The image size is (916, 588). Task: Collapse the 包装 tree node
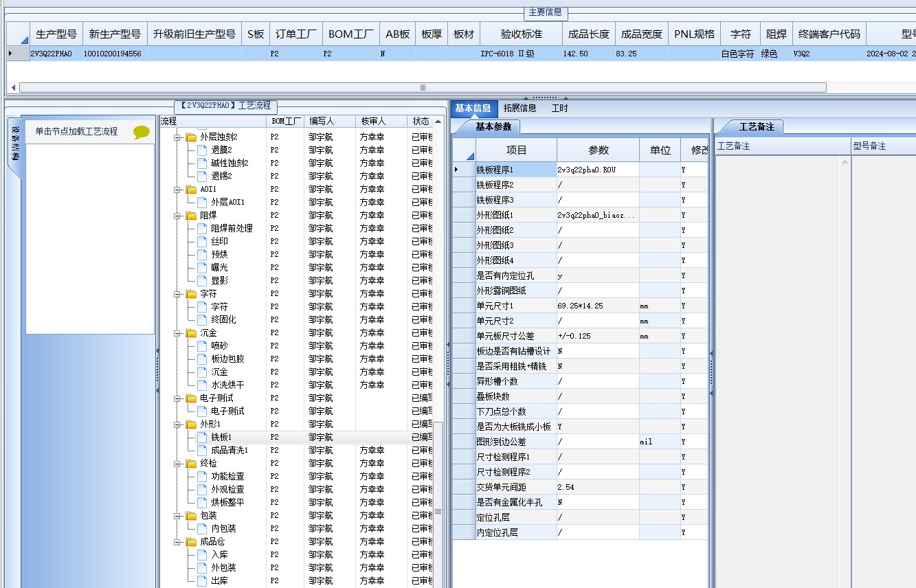point(177,516)
